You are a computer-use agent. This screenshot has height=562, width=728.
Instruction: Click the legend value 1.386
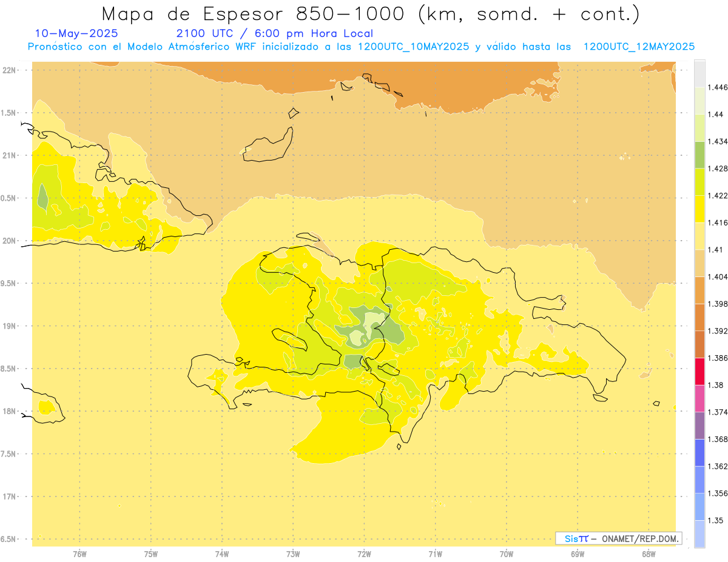click(x=718, y=358)
